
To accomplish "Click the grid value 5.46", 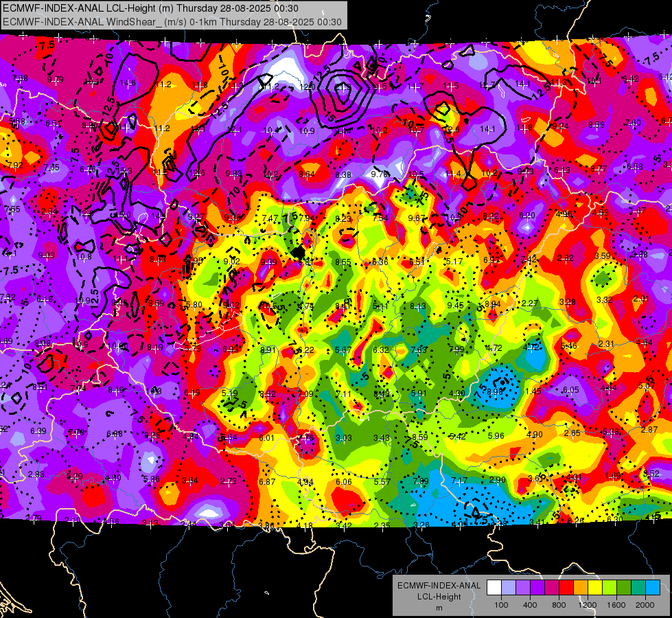I will 569,346.
